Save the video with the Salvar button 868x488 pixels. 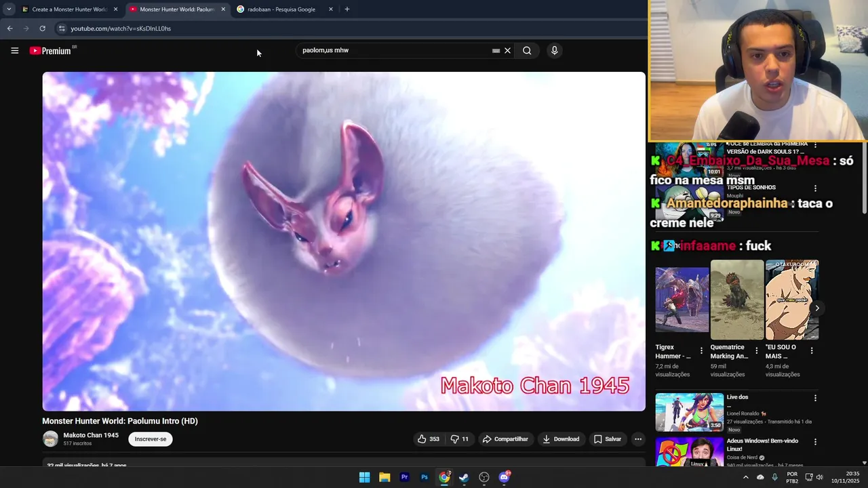[608, 439]
